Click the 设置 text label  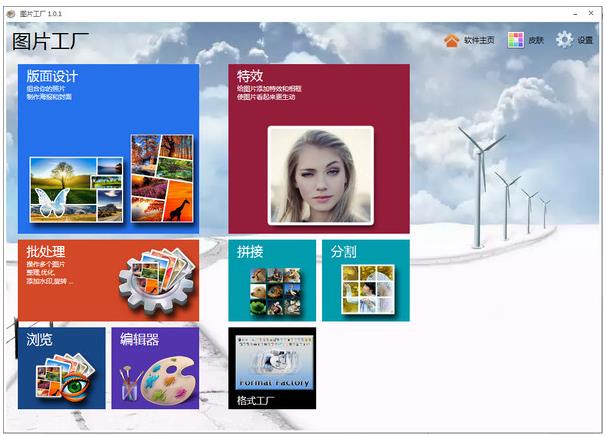point(585,41)
